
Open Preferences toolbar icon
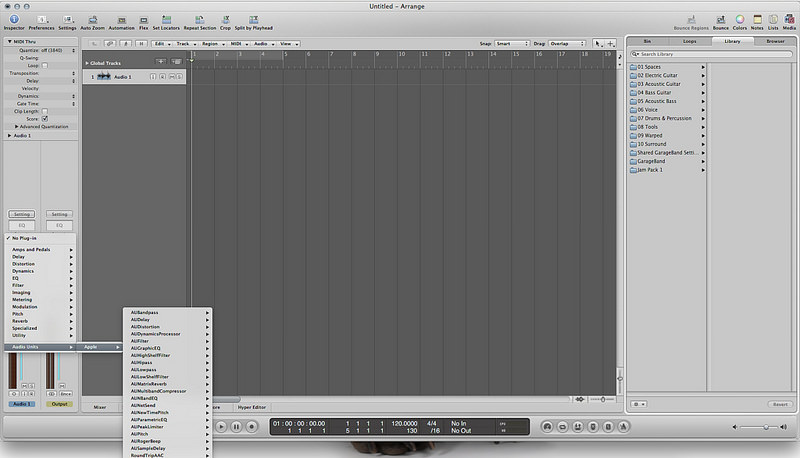tap(41, 20)
